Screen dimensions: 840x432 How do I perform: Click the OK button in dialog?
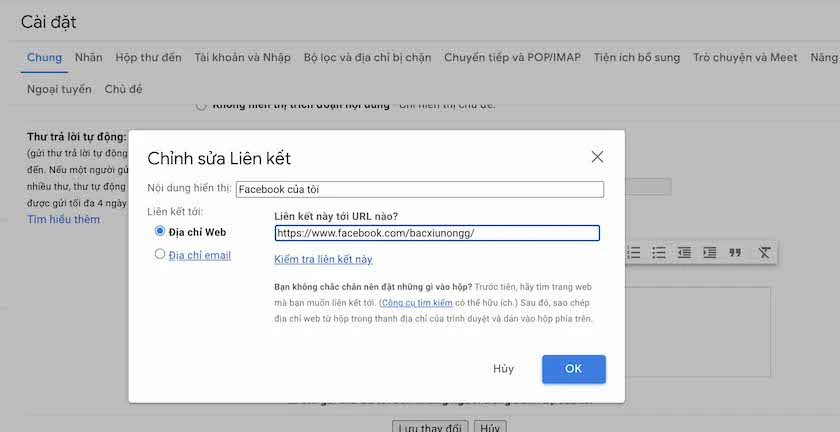click(x=574, y=369)
